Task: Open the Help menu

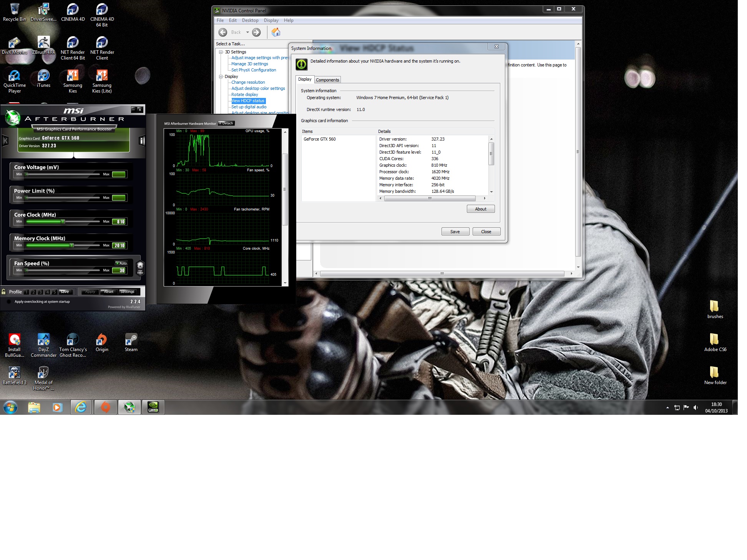Action: pyautogui.click(x=289, y=20)
